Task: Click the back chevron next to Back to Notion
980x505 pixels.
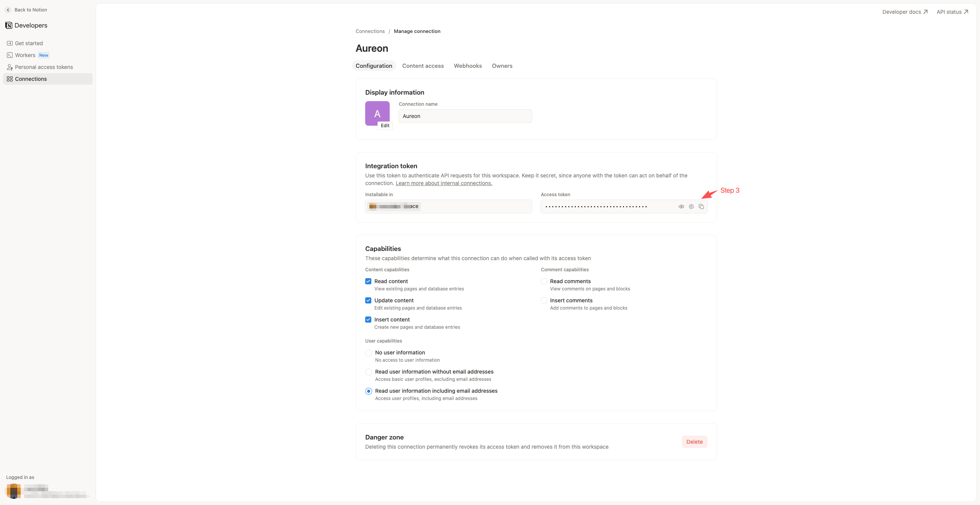Action: 8,10
